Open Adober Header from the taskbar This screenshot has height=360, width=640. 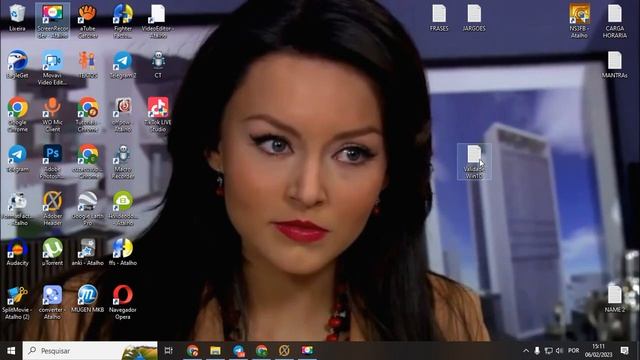(x=284, y=351)
